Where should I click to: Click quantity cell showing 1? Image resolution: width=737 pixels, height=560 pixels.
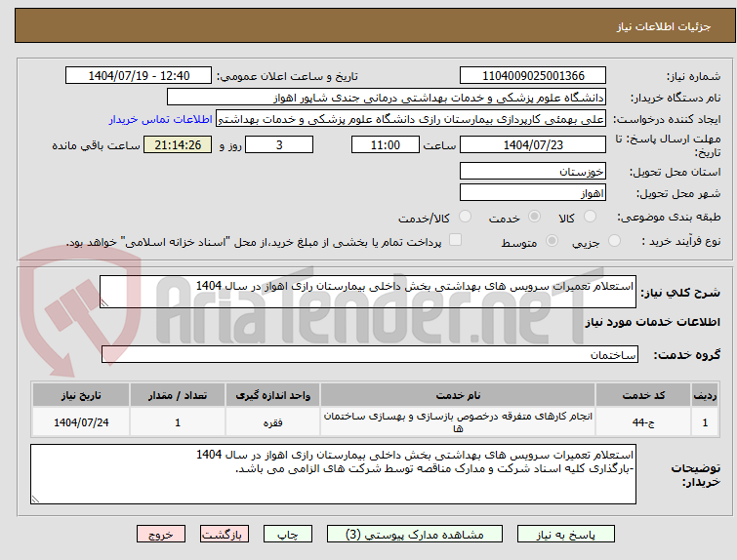[x=178, y=422]
